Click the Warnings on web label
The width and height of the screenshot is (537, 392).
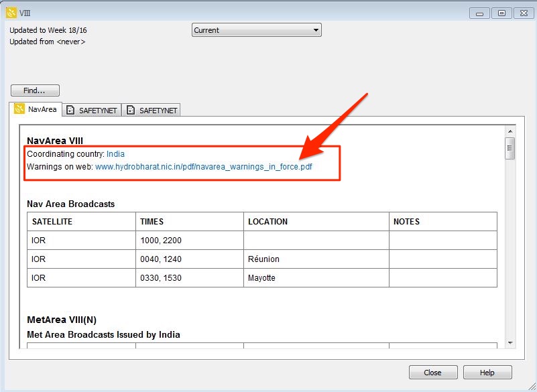[60, 167]
